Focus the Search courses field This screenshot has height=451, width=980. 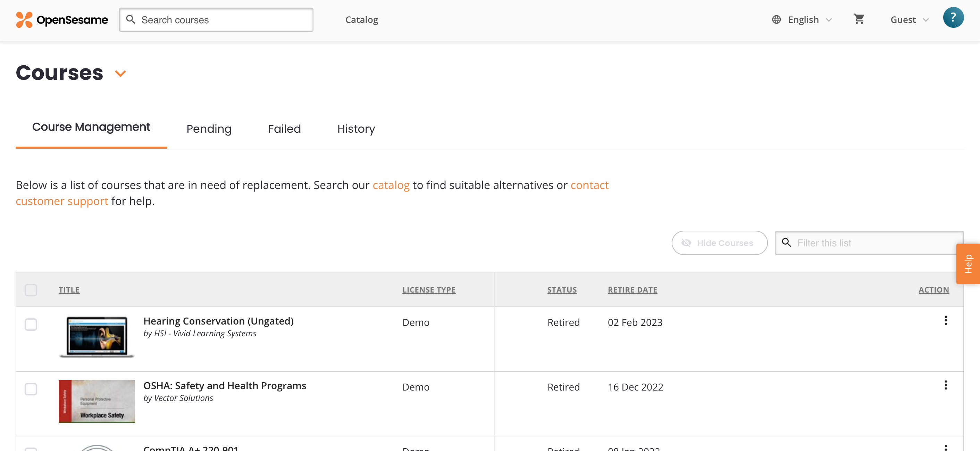point(216,20)
